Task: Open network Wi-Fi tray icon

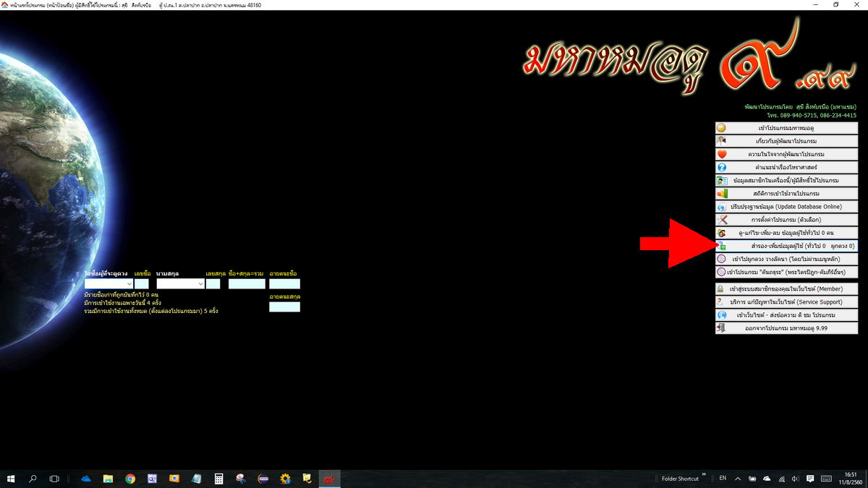Action: pos(782,479)
